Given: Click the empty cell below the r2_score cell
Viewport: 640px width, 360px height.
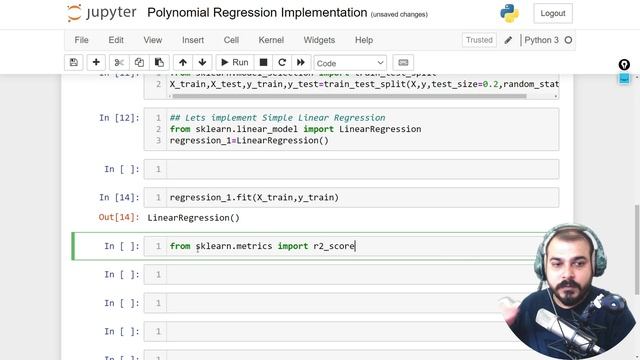Looking at the screenshot, I should [351, 275].
